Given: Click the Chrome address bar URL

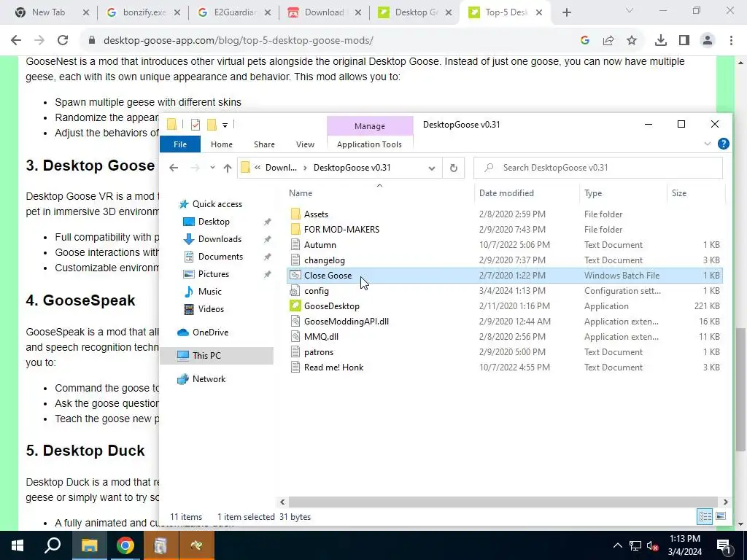Looking at the screenshot, I should tap(239, 41).
